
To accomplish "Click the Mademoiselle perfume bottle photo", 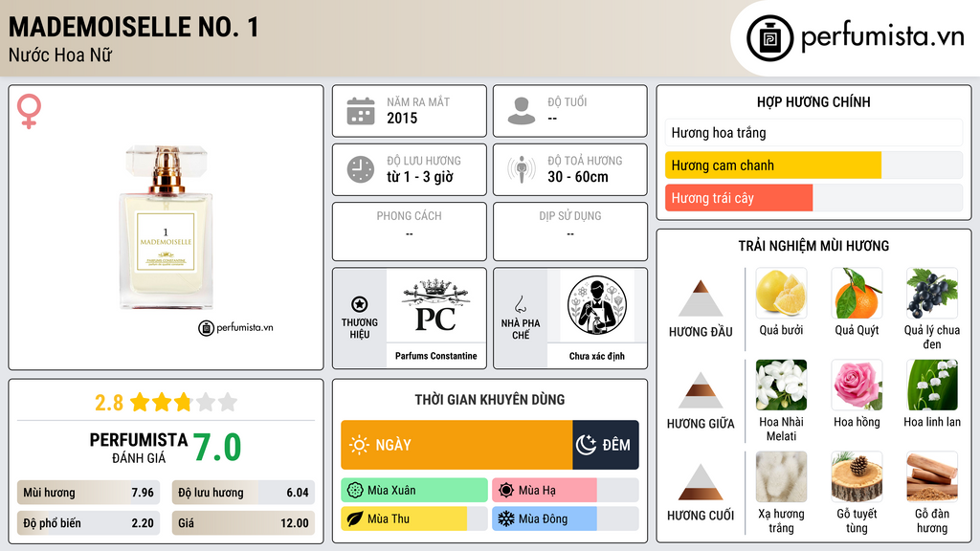I will click(x=166, y=227).
